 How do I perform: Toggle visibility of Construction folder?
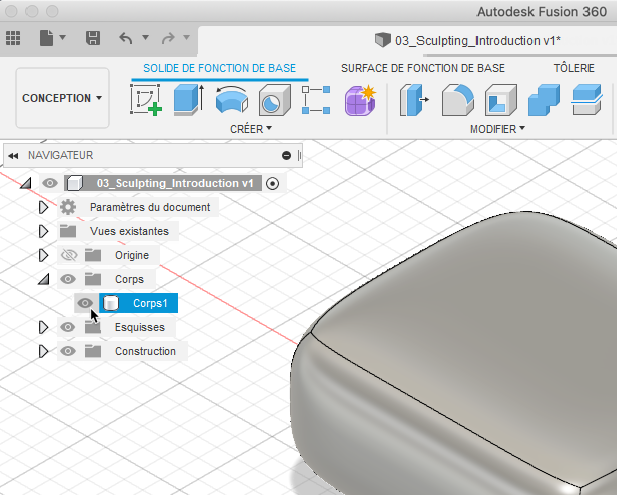68,351
